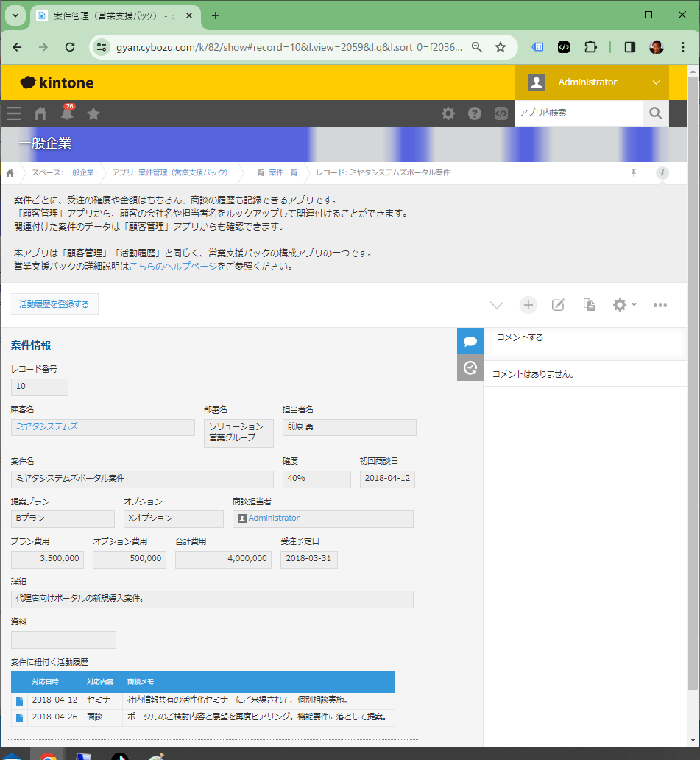
Task: Pin the breadcrumb bar with the pin icon
Action: point(633,172)
